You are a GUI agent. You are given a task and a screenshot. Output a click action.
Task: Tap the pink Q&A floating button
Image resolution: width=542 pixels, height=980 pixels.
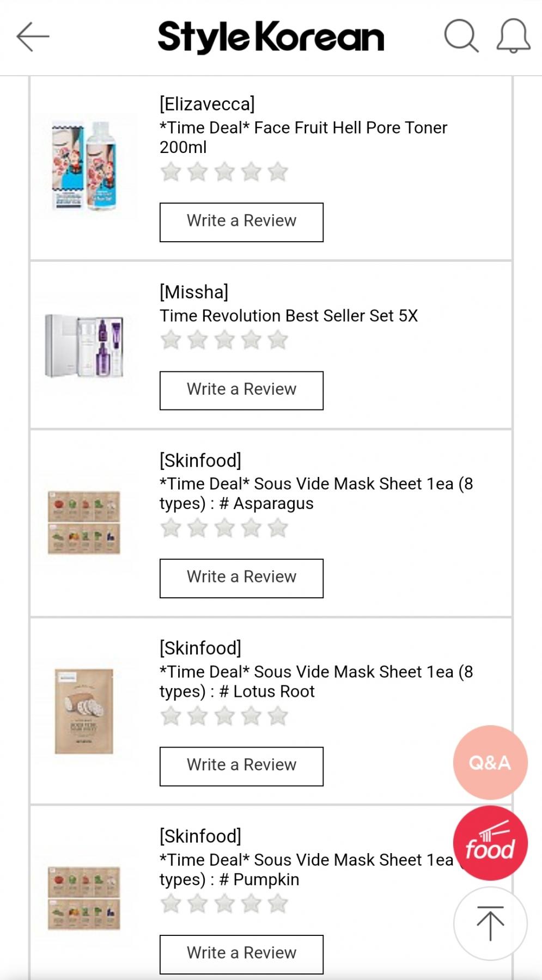[490, 762]
